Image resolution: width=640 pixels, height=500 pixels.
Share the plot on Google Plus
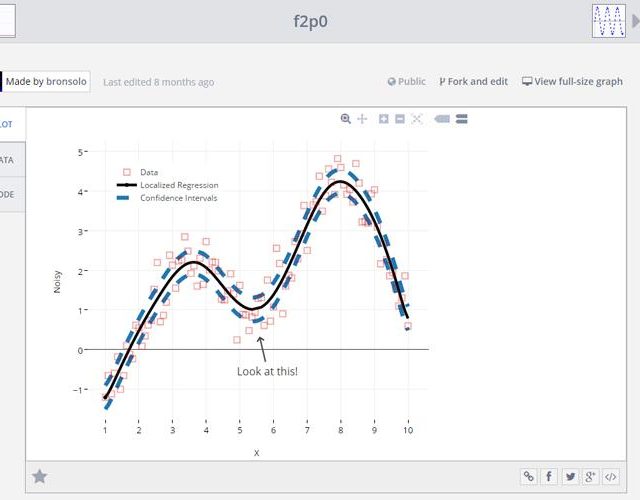click(590, 476)
